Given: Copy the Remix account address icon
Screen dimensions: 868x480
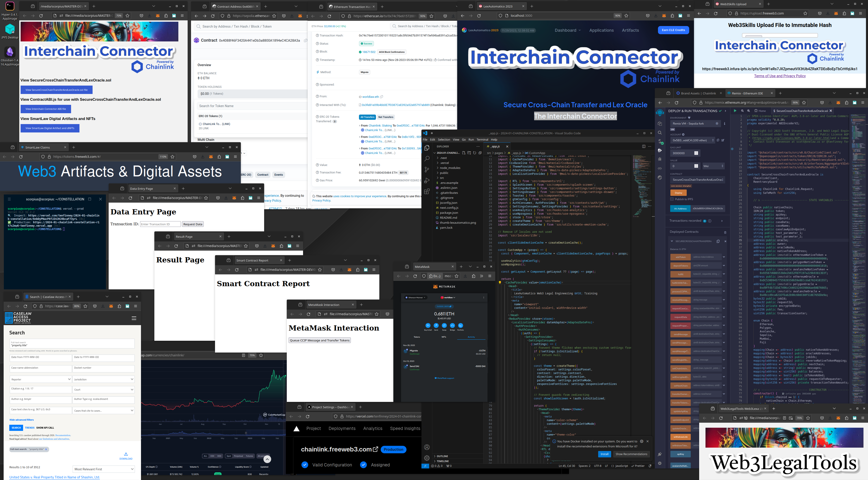Looking at the screenshot, I should click(x=718, y=140).
